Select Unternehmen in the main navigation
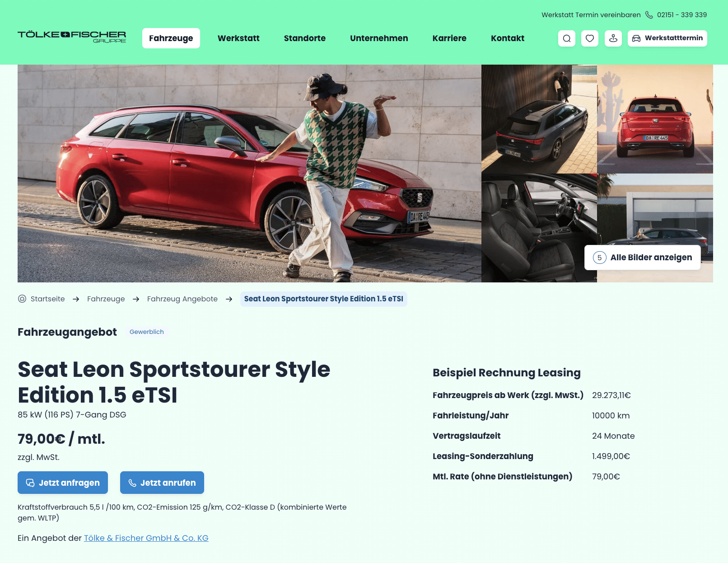Viewport: 728px width, 563px height. (x=379, y=38)
